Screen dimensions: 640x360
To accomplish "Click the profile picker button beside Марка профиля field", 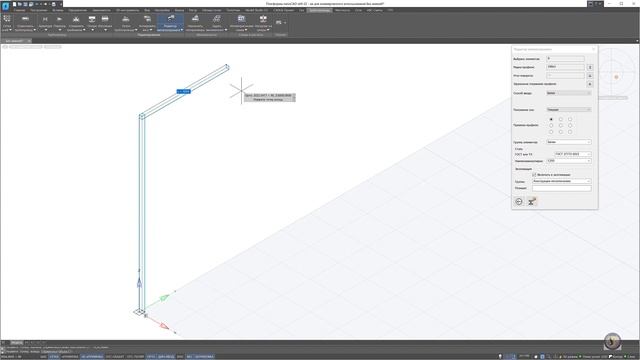I will 590,67.
